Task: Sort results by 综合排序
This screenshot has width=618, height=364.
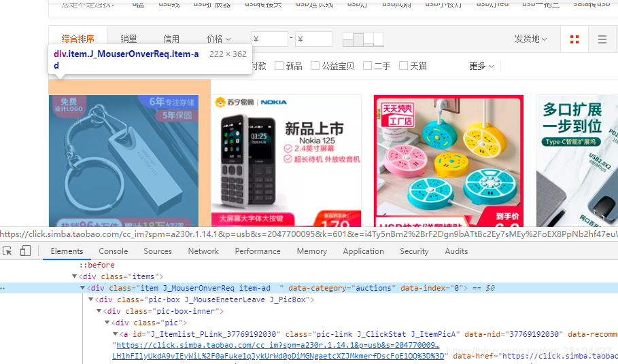Action: (78, 39)
